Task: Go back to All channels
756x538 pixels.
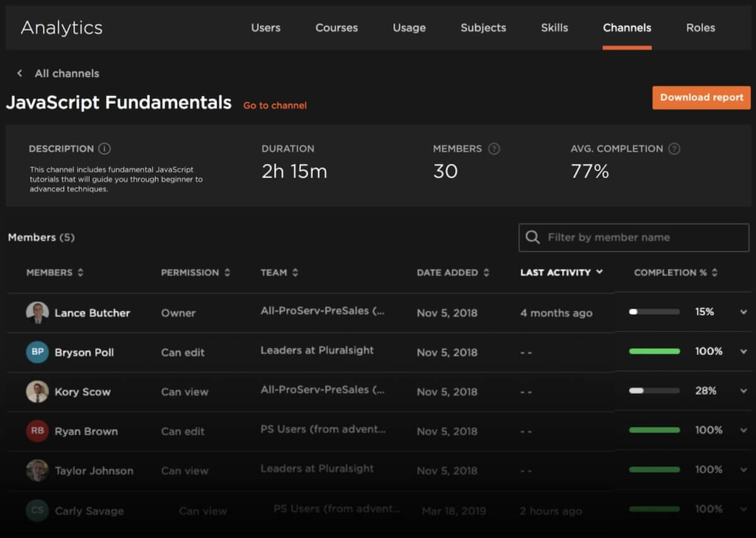Action: 67,73
